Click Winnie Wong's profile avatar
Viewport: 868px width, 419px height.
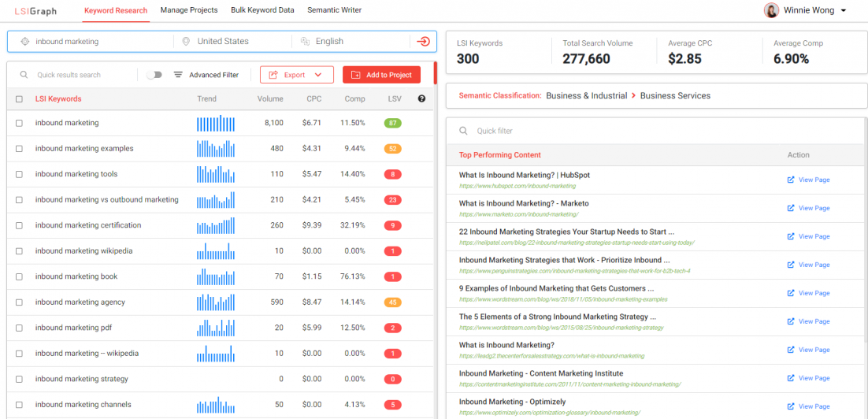coord(772,10)
